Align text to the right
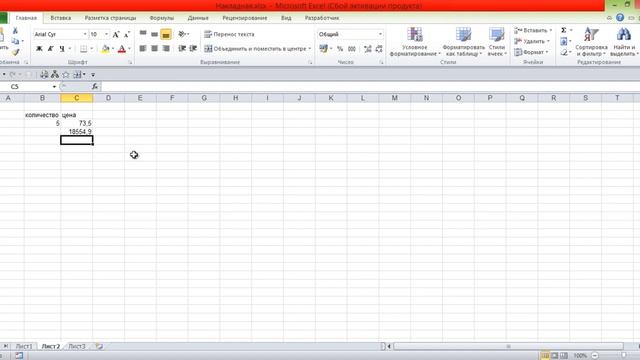 (166, 49)
